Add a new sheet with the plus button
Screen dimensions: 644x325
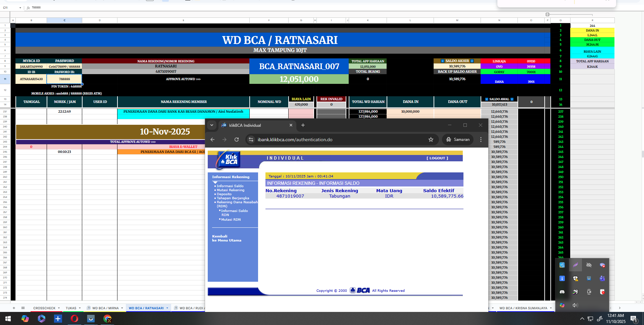[14, 308]
